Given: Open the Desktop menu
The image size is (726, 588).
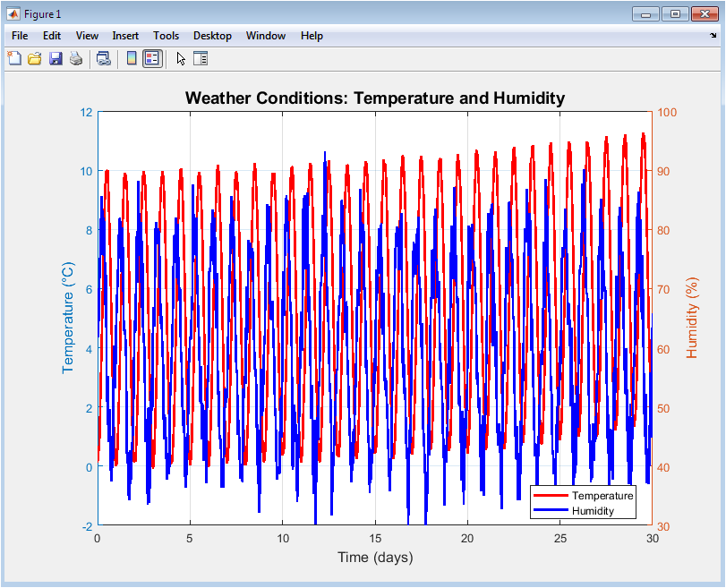Looking at the screenshot, I should click(x=212, y=36).
